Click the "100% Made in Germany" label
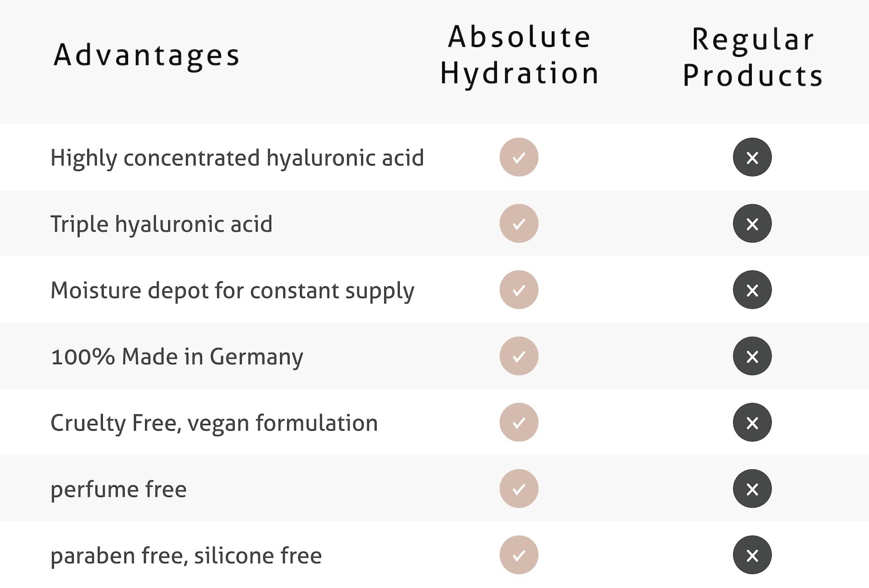Screen dimensions: 869x588 177,357
